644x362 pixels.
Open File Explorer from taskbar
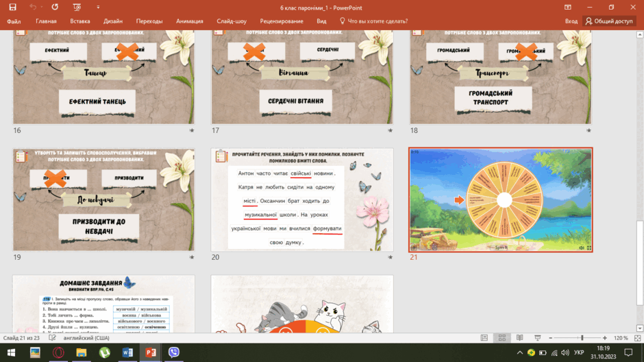coord(82,352)
